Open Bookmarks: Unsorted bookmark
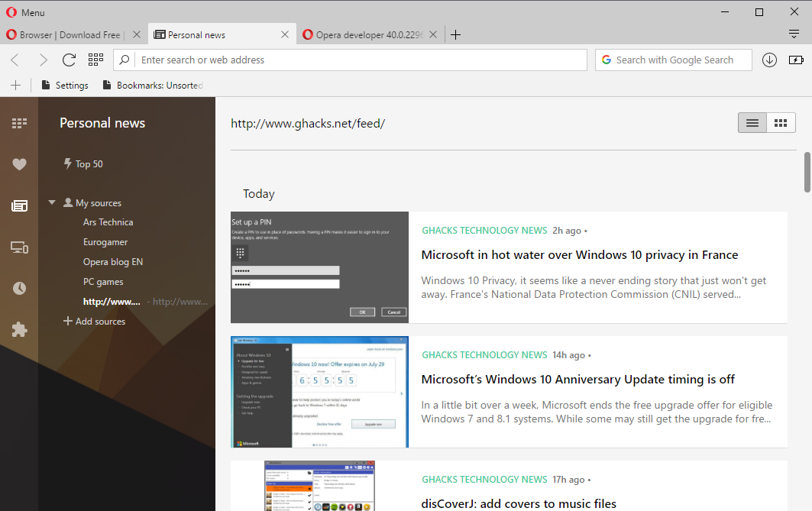 tap(153, 86)
